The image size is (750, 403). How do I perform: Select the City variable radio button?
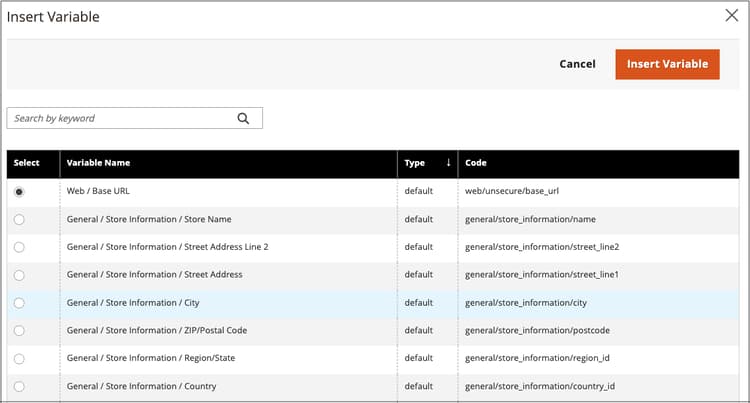pos(19,303)
